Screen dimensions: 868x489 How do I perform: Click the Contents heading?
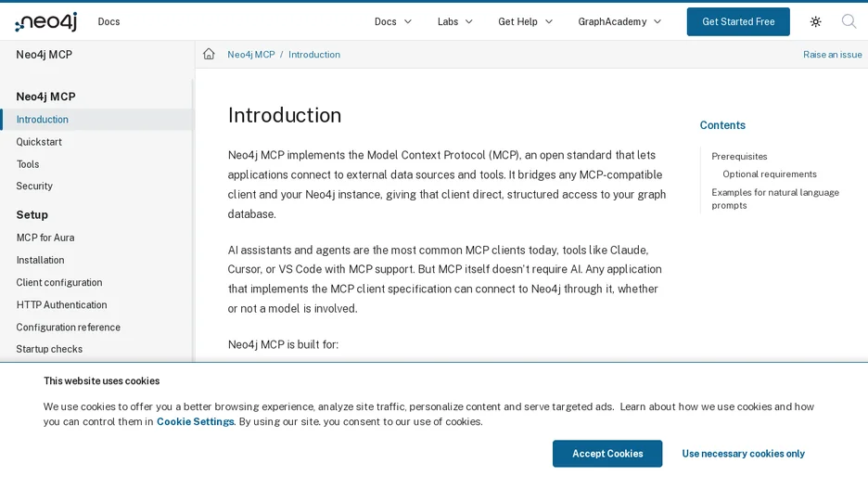click(722, 125)
